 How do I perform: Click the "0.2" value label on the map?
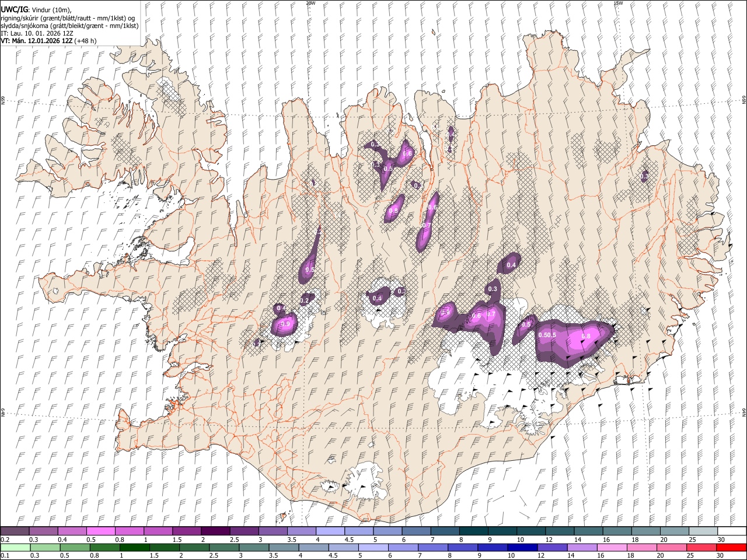pyautogui.click(x=304, y=300)
